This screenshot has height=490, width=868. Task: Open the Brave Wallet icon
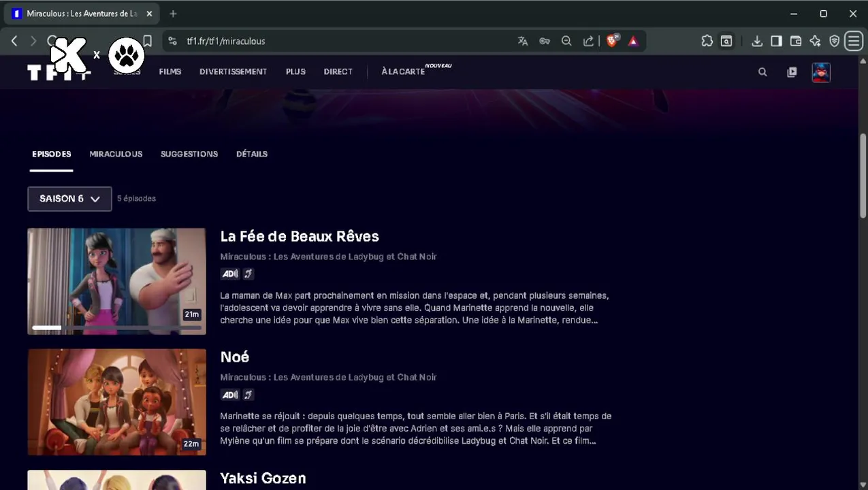point(795,41)
